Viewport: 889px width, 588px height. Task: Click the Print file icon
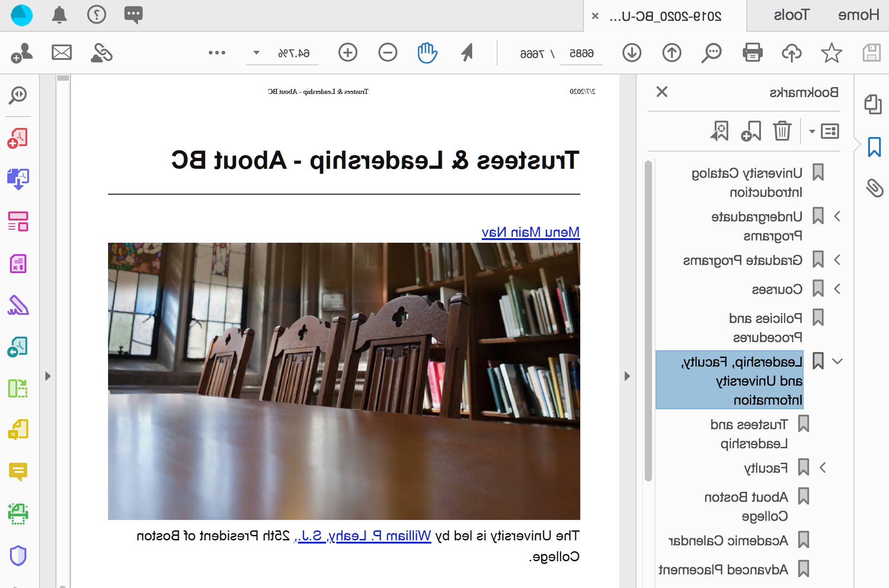click(752, 53)
